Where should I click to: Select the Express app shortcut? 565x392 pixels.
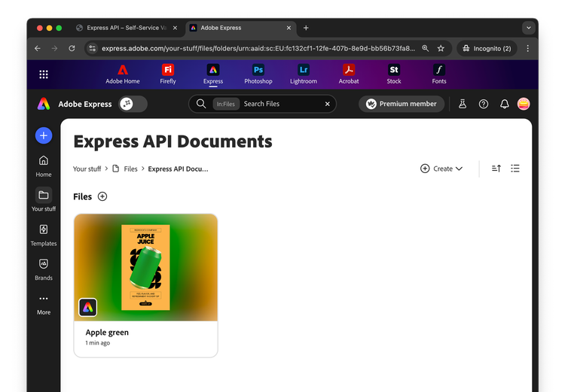click(x=213, y=74)
